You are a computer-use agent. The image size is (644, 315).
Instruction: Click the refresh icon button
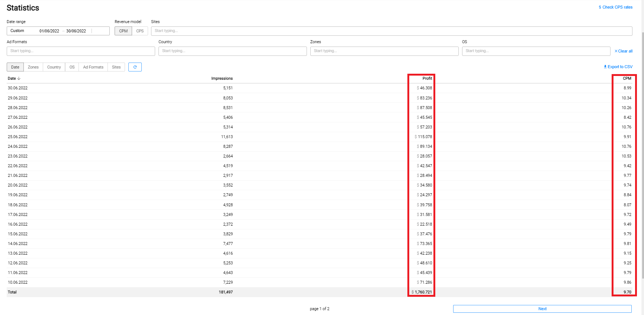pyautogui.click(x=135, y=67)
